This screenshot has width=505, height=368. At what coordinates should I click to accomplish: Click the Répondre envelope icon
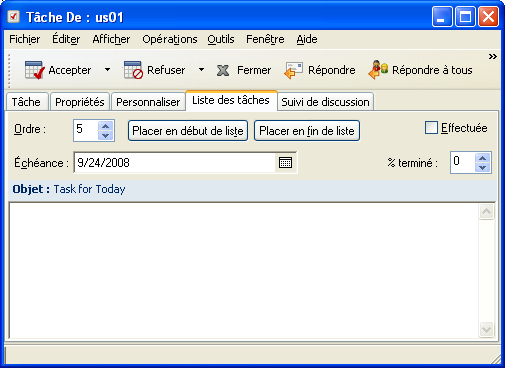click(x=293, y=70)
